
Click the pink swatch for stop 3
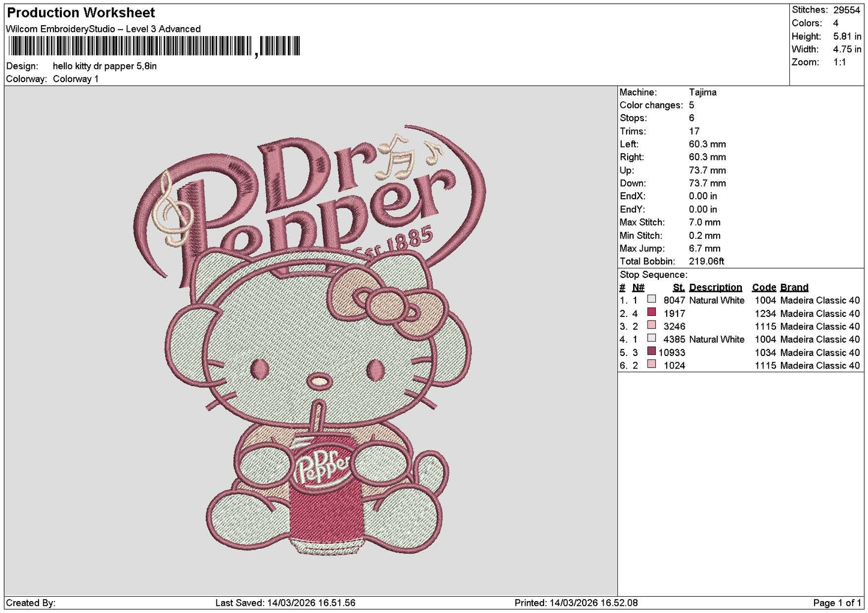[652, 326]
